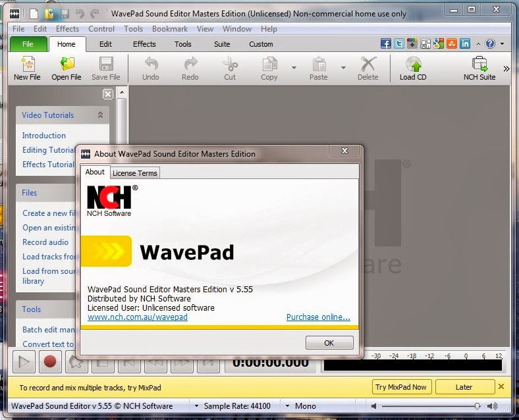Expand the Copy dropdown arrow

(294, 68)
